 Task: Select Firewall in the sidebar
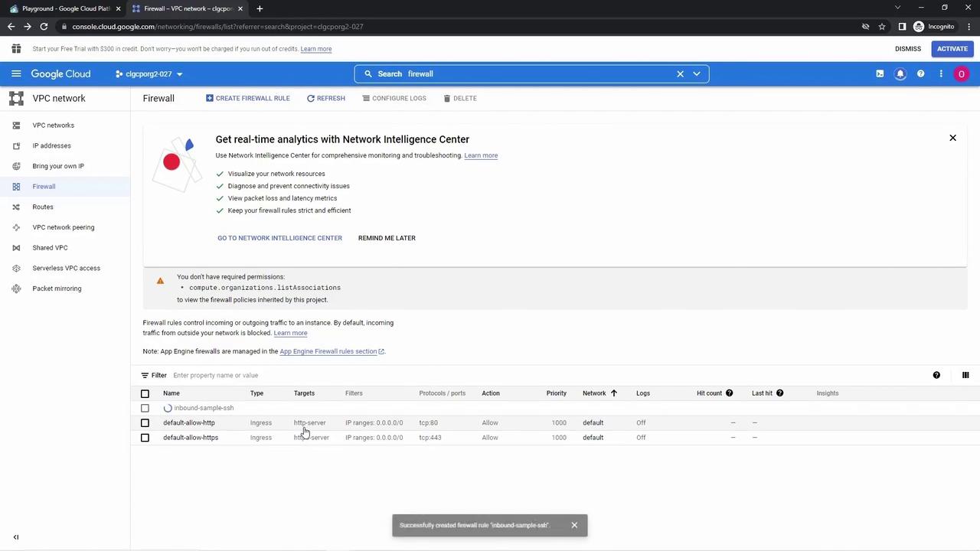(44, 187)
